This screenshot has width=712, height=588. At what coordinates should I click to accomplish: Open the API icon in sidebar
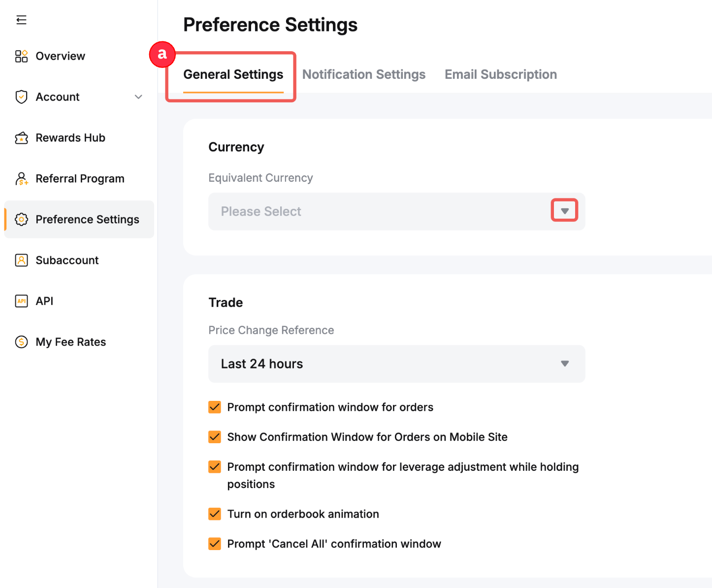point(21,301)
